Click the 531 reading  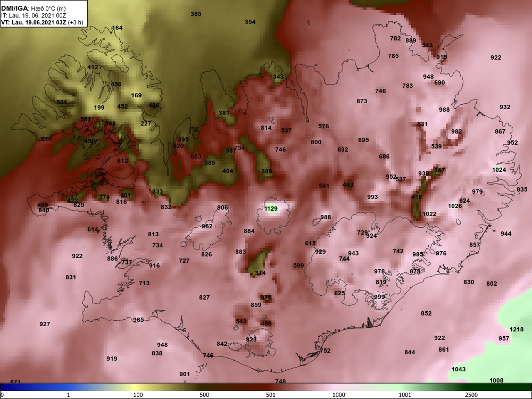click(422, 124)
